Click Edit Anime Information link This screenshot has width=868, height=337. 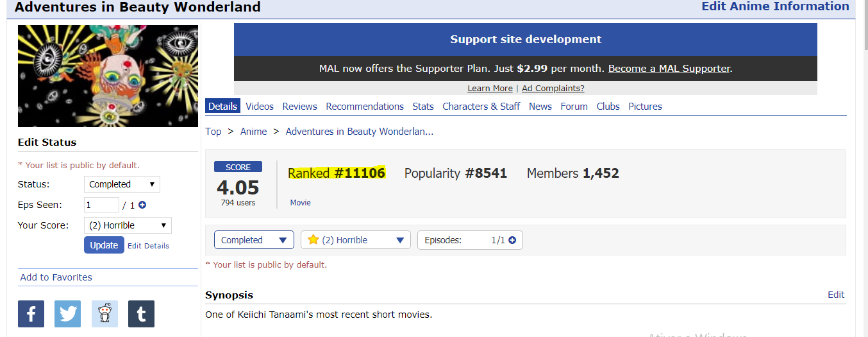tap(776, 6)
